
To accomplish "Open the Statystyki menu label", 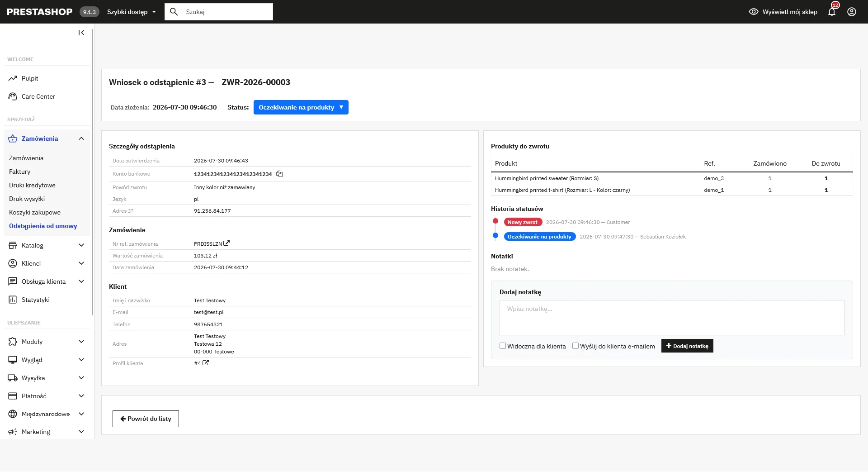I will (36, 300).
